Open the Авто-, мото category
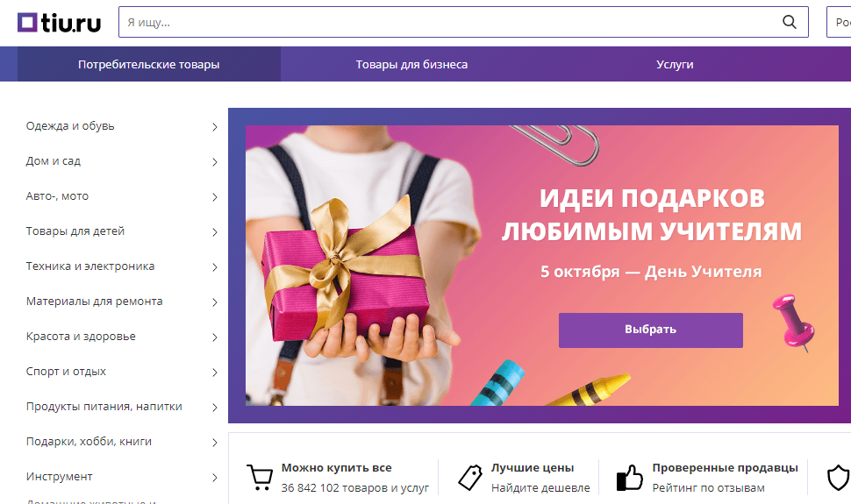Image resolution: width=851 pixels, height=504 pixels. 57,196
